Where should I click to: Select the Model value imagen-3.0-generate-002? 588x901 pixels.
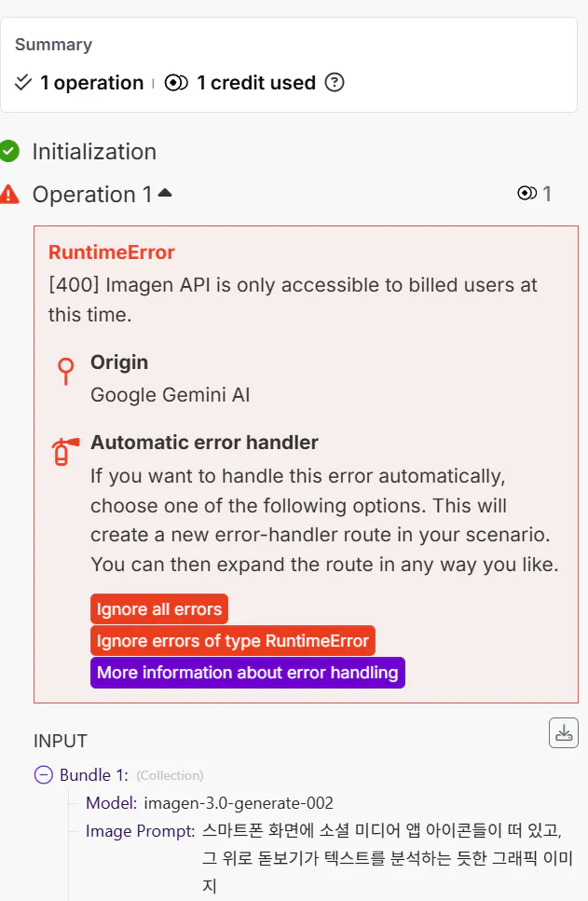(x=239, y=803)
